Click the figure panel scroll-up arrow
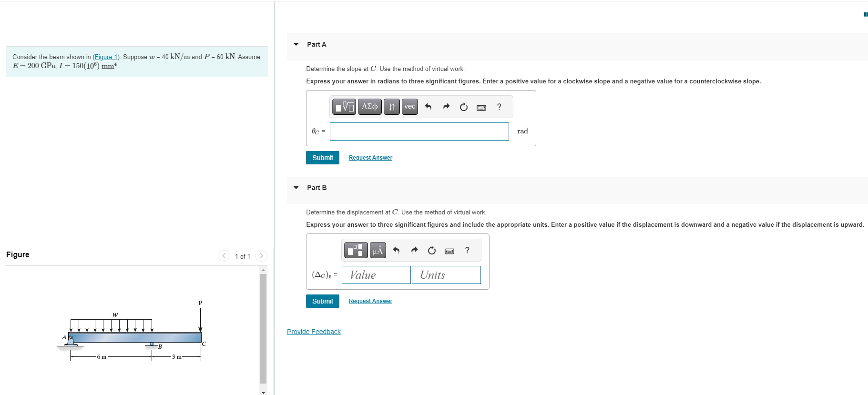Image resolution: width=868 pixels, height=395 pixels. (x=263, y=270)
